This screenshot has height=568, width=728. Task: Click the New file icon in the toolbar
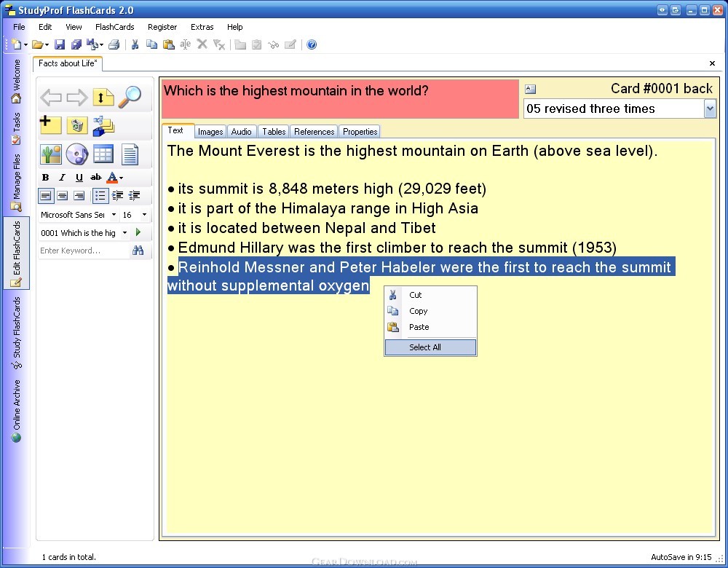(x=16, y=44)
